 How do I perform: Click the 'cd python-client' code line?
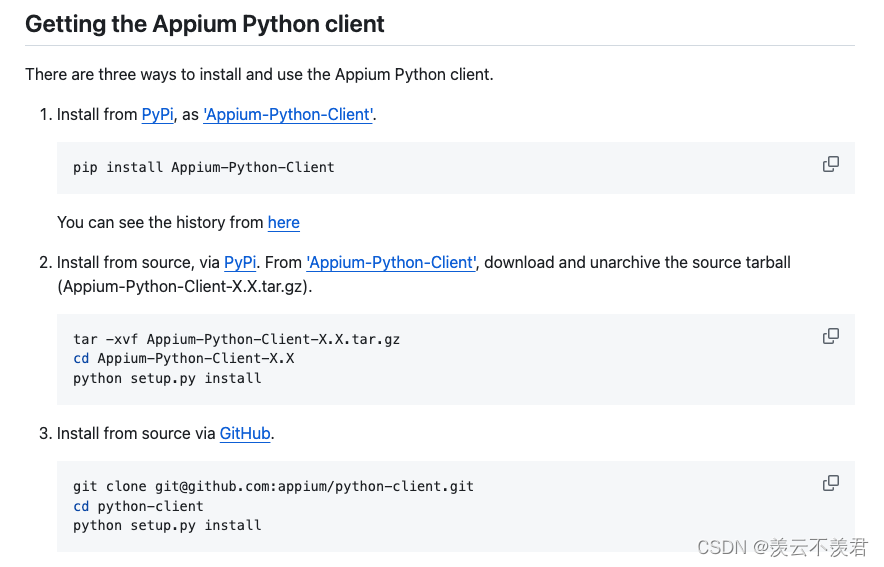click(138, 506)
